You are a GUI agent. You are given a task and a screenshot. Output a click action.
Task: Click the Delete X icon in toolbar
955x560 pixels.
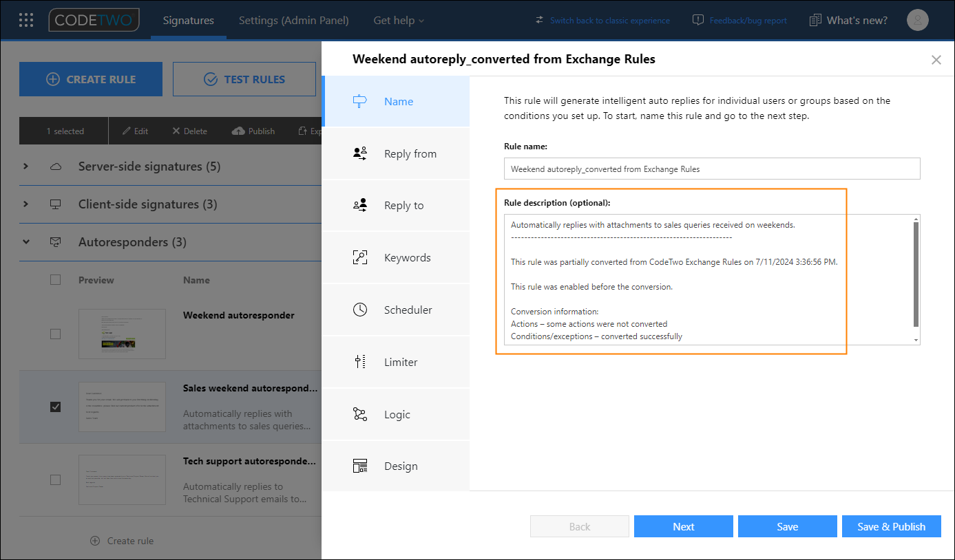[176, 131]
